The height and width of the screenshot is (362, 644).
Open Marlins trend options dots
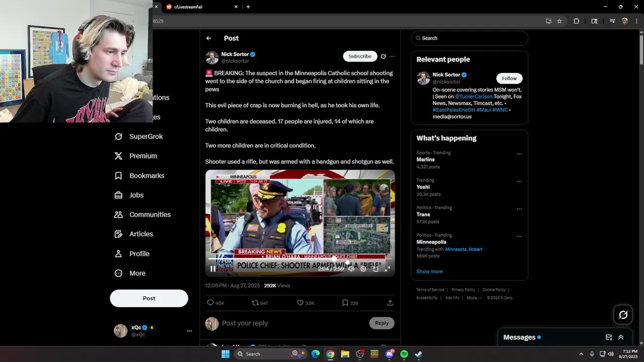coord(519,154)
